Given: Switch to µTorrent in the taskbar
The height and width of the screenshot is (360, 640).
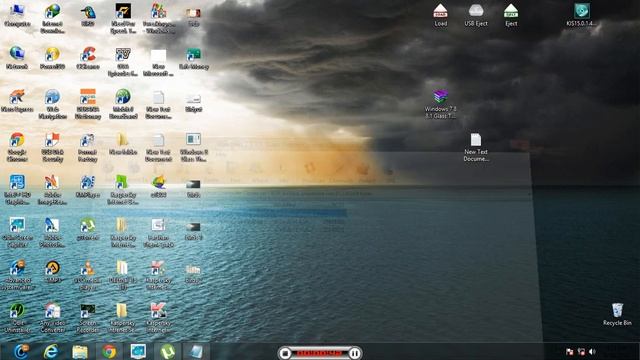Looking at the screenshot, I should click(167, 351).
